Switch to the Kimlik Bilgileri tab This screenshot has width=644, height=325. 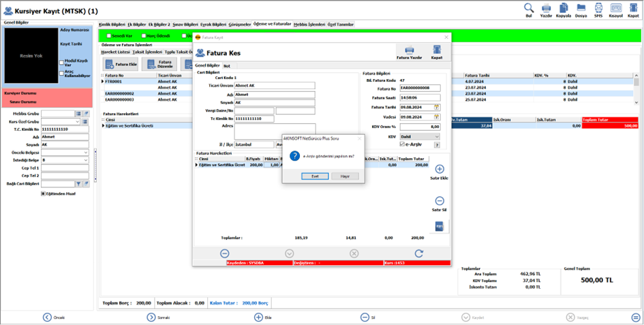112,25
